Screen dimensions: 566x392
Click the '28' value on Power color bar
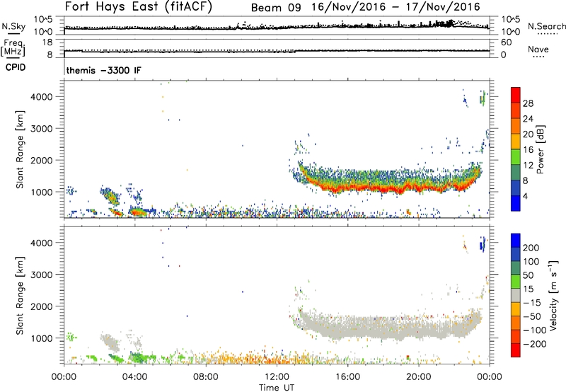(x=528, y=103)
